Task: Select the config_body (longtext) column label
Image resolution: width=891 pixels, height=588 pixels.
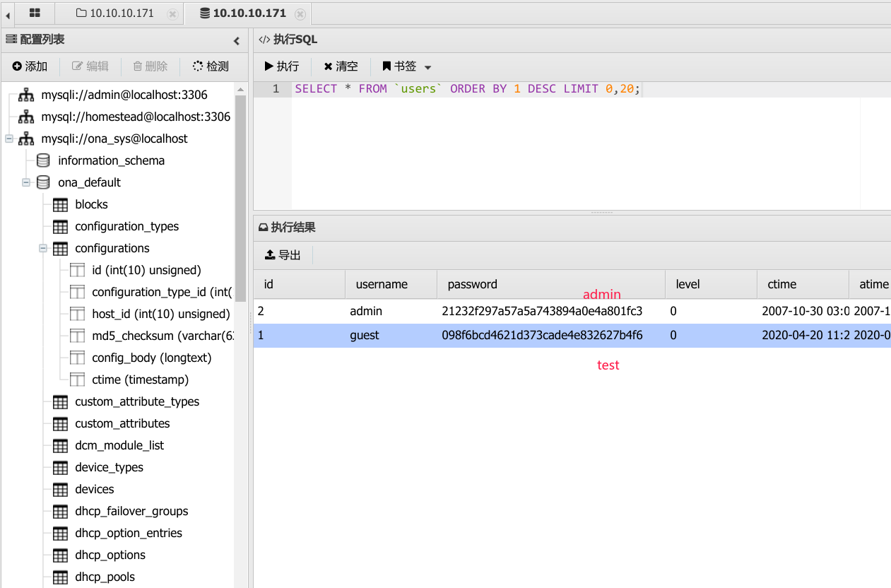Action: point(152,358)
